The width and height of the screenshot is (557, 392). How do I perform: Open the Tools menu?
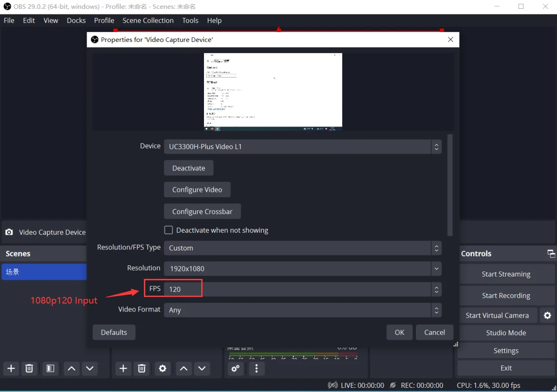pyautogui.click(x=190, y=20)
